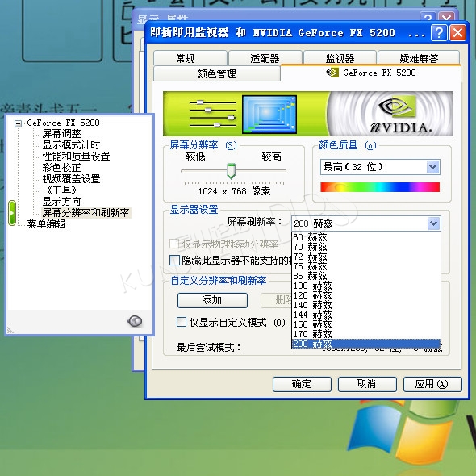Collapse the GeForce FX 5200 tree node
The height and width of the screenshot is (476, 476).
(x=19, y=123)
